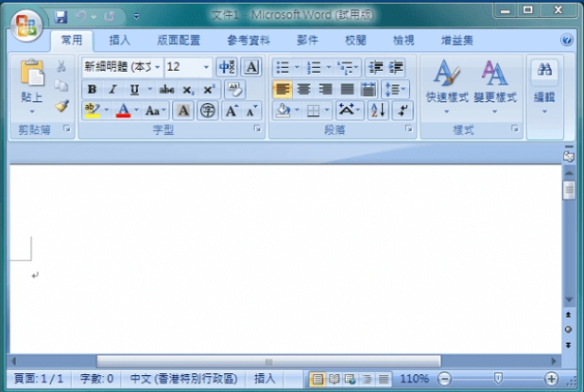Viewport: 584px width, 392px height.
Task: Increase paragraph indent
Action: pyautogui.click(x=396, y=67)
